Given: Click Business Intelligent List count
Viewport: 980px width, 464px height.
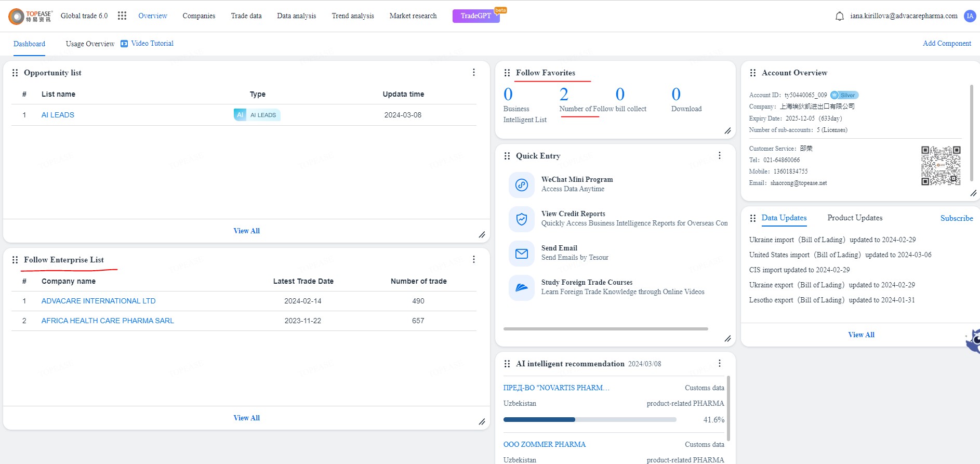Looking at the screenshot, I should pos(508,94).
